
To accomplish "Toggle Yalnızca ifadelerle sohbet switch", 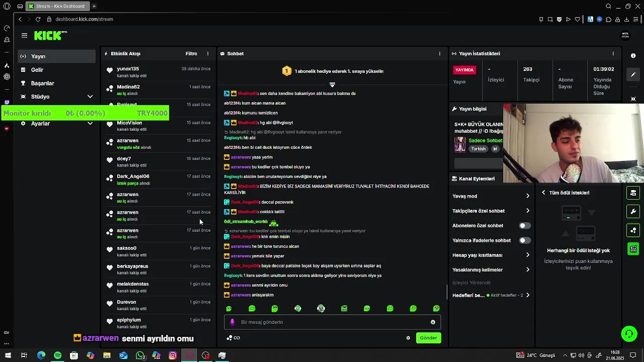I will point(525,240).
